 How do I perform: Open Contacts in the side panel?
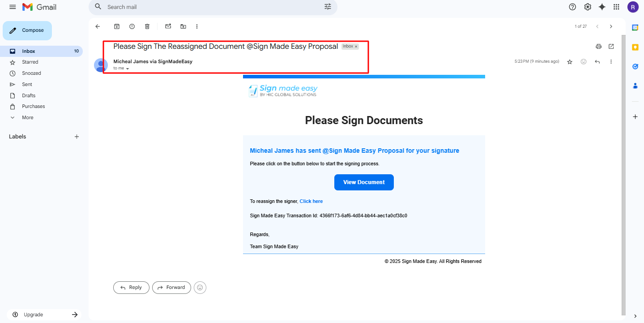coord(635,86)
